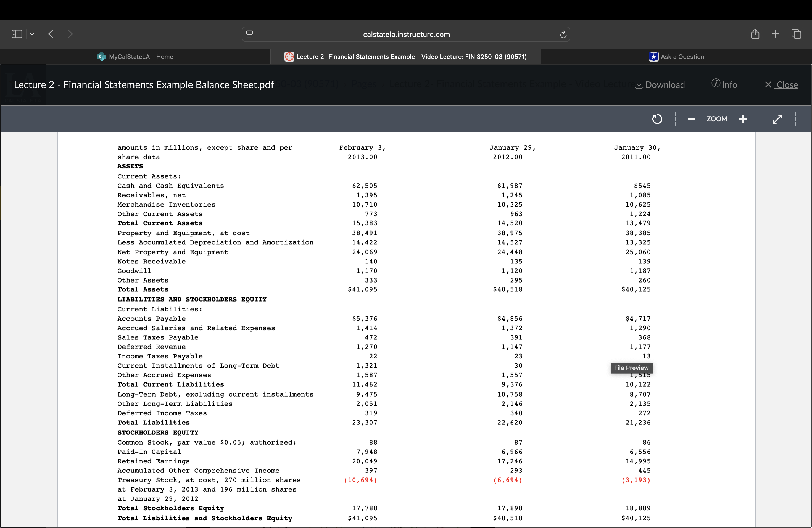This screenshot has height=528, width=812.
Task: Zoom out with the minus button
Action: tap(691, 119)
